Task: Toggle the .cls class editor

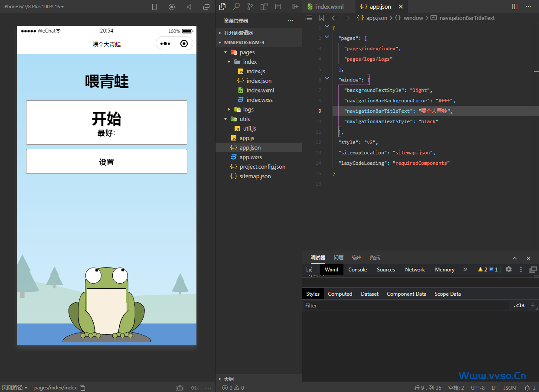Action: (x=519, y=305)
